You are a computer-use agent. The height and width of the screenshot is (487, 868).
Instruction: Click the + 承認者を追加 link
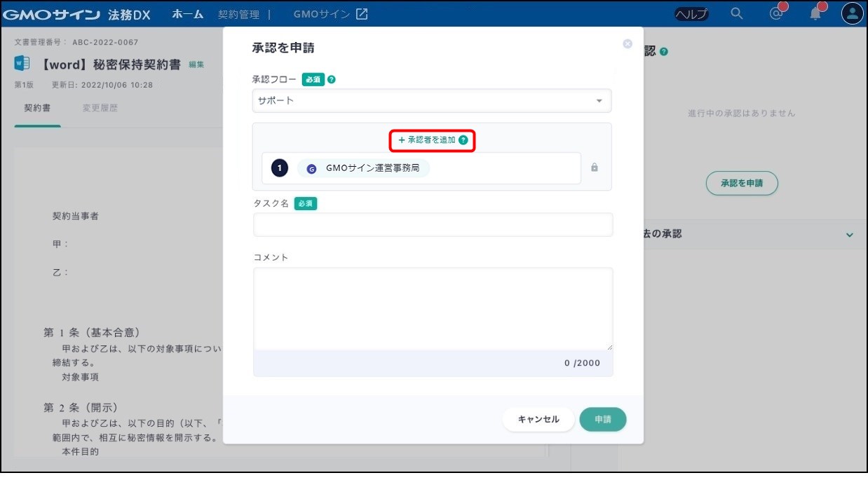pos(426,140)
